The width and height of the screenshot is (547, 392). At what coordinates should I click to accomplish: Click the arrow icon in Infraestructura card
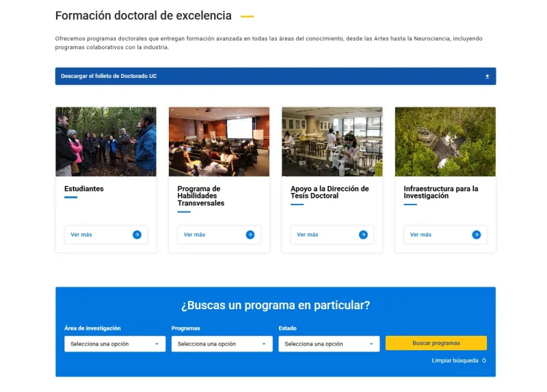click(476, 235)
